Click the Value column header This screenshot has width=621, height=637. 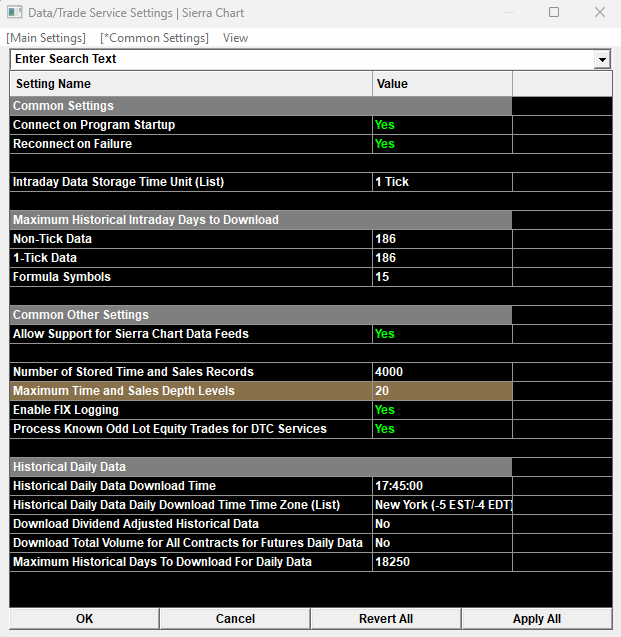[442, 84]
